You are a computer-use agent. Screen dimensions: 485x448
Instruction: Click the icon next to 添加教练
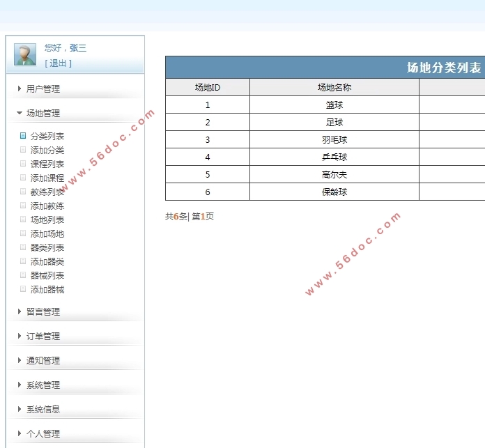tap(23, 206)
